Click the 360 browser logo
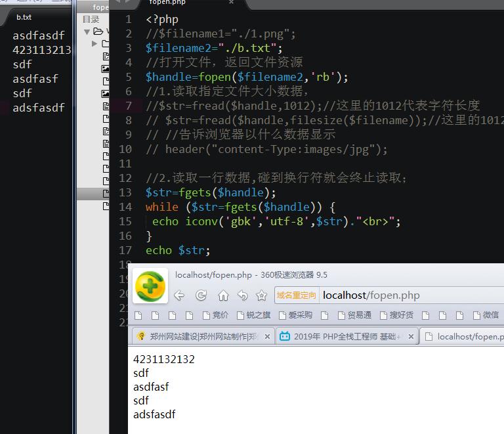 pyautogui.click(x=150, y=286)
